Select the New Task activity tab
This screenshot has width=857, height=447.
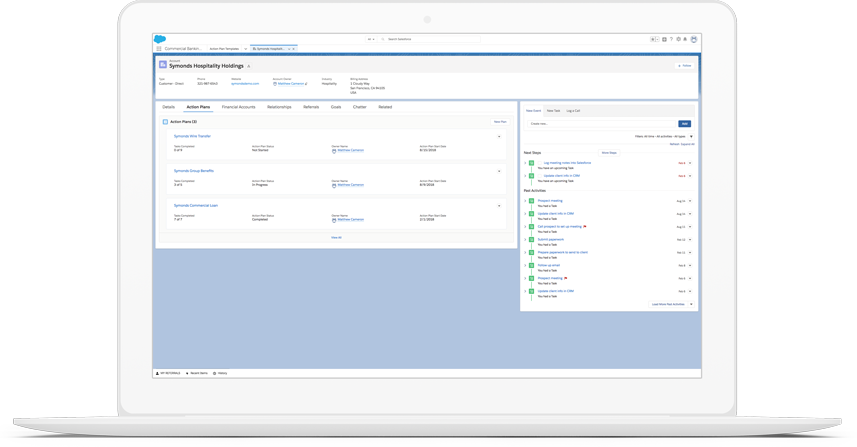tap(553, 111)
